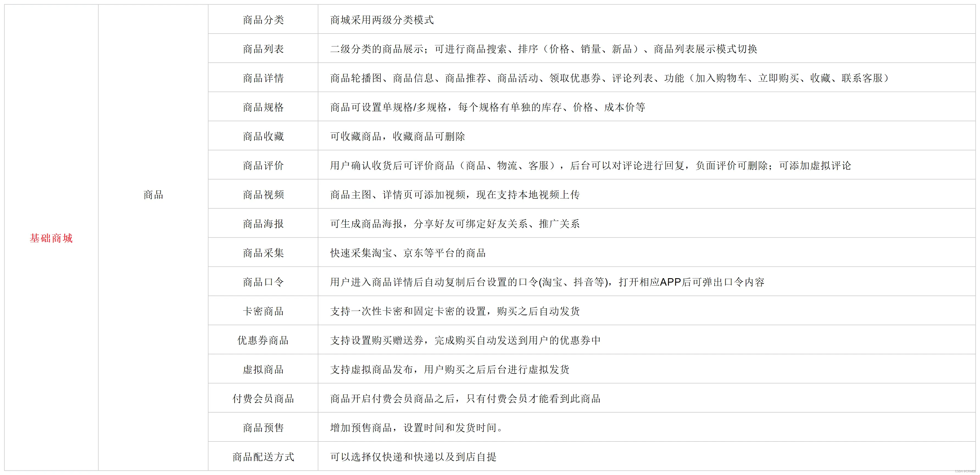Select the 商品口令 cell
This screenshot has width=980, height=475.
pyautogui.click(x=263, y=282)
